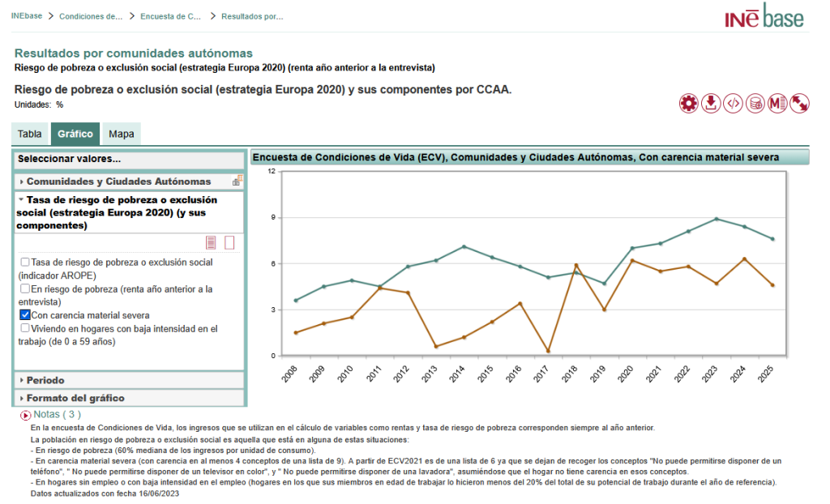Image resolution: width=830 pixels, height=504 pixels.
Task: Open the methodology 'M' icon
Action: click(x=778, y=104)
